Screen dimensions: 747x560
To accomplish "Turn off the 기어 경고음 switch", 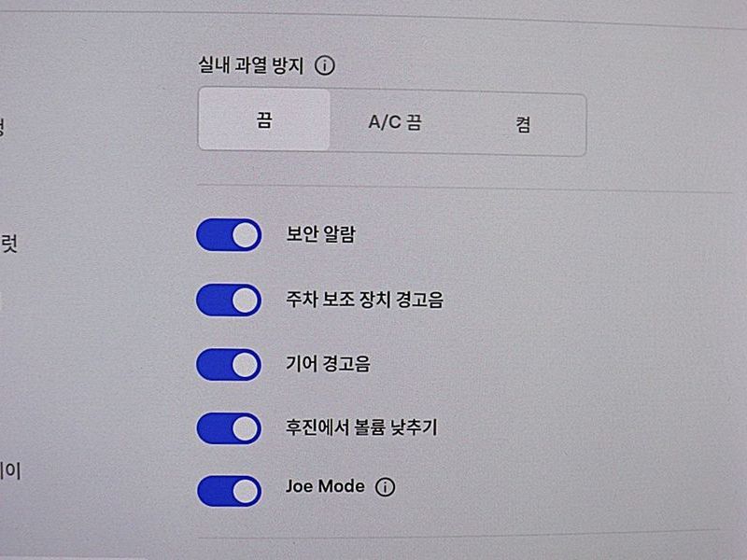I will [229, 365].
